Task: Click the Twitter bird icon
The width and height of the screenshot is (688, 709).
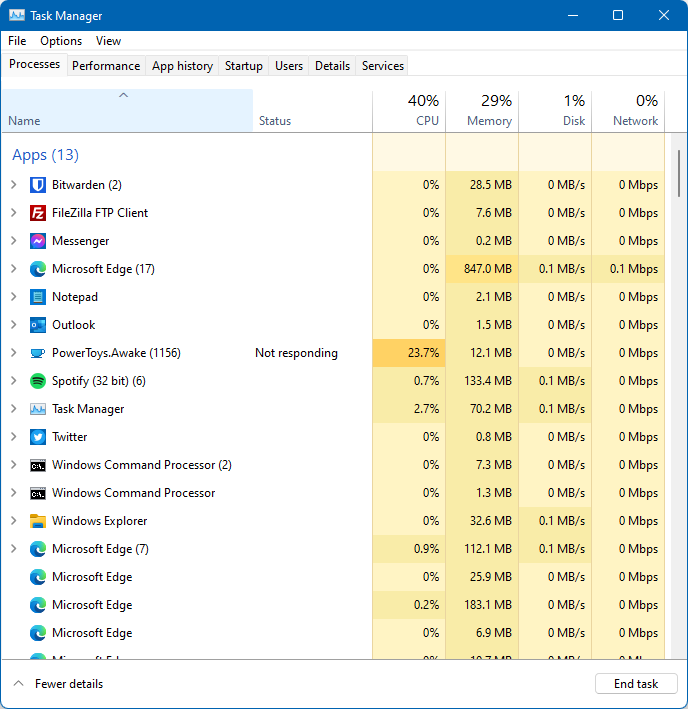Action: coord(38,437)
